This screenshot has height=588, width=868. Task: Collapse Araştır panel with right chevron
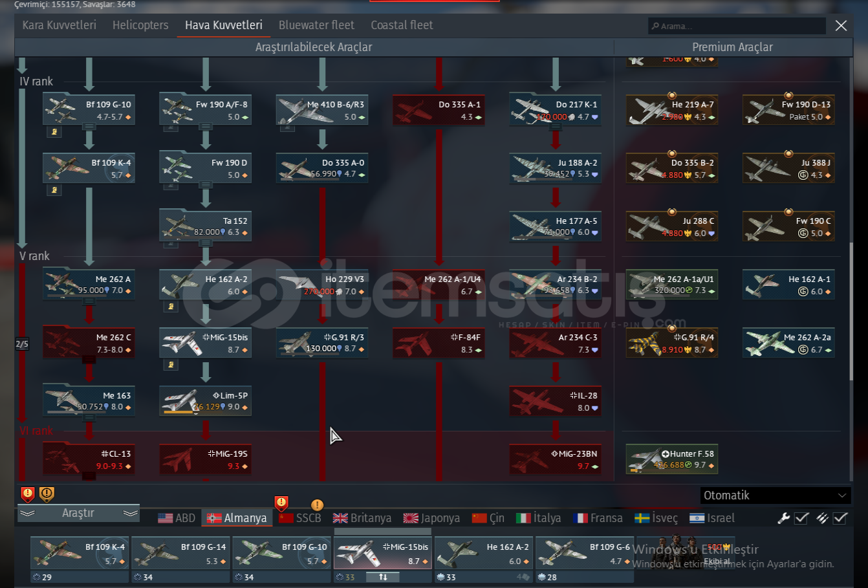click(x=131, y=513)
